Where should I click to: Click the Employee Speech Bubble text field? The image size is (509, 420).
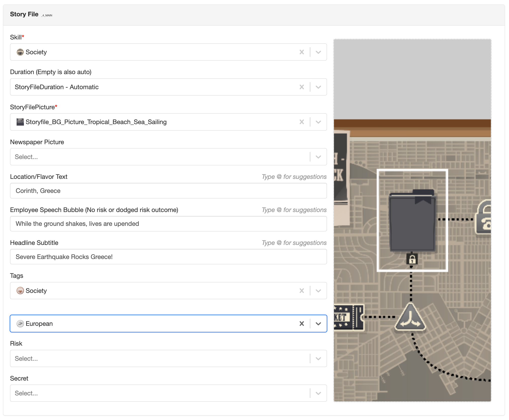tap(168, 224)
